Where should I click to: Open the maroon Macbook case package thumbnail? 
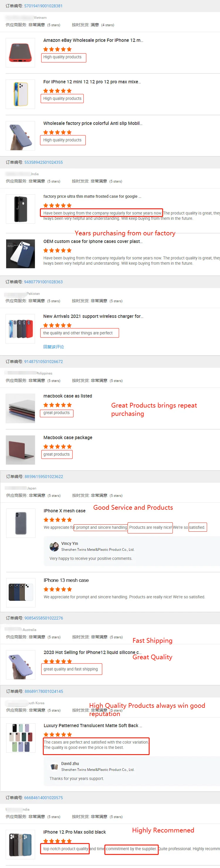pos(20,450)
